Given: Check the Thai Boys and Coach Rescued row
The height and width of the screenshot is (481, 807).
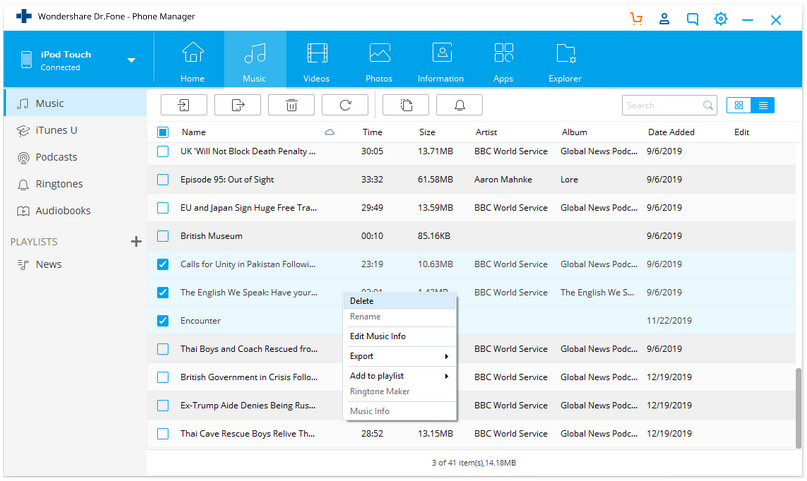Looking at the screenshot, I should [163, 349].
